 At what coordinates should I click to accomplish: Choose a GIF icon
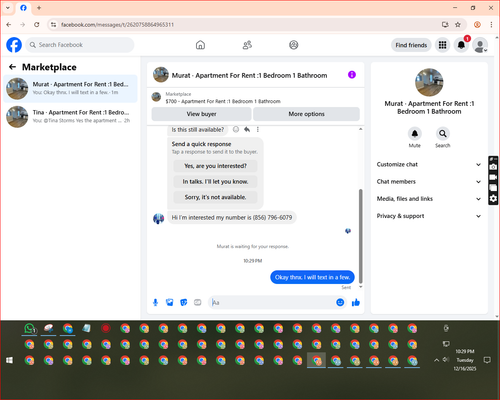[198, 302]
